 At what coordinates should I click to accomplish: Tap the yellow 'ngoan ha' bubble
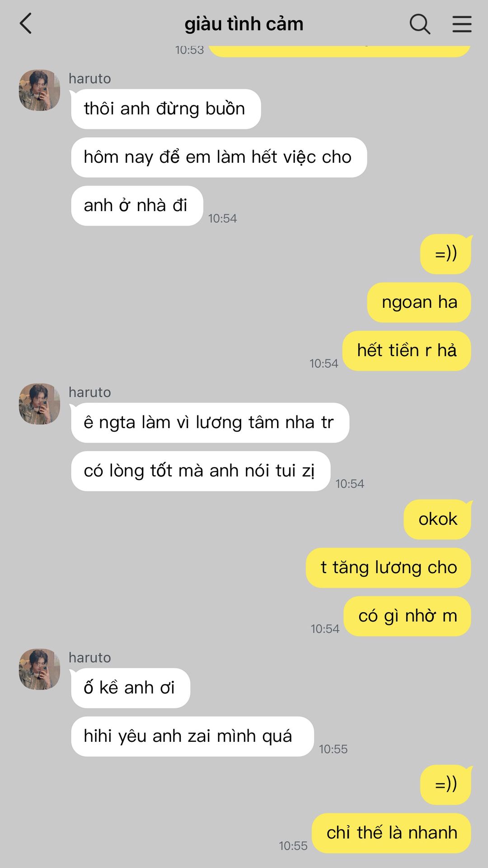pyautogui.click(x=419, y=302)
